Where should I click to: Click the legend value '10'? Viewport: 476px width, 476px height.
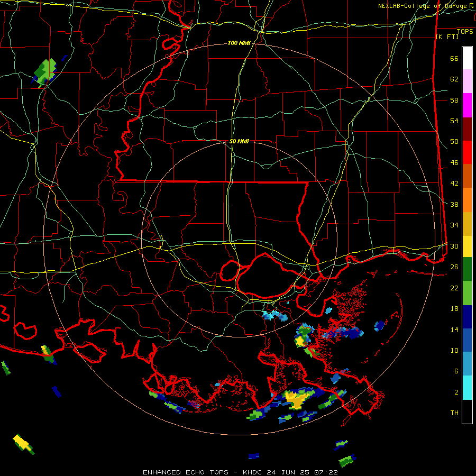coord(454,351)
